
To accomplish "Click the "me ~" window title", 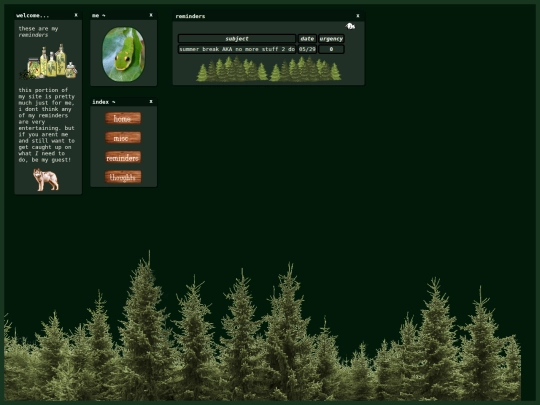I will [99, 15].
